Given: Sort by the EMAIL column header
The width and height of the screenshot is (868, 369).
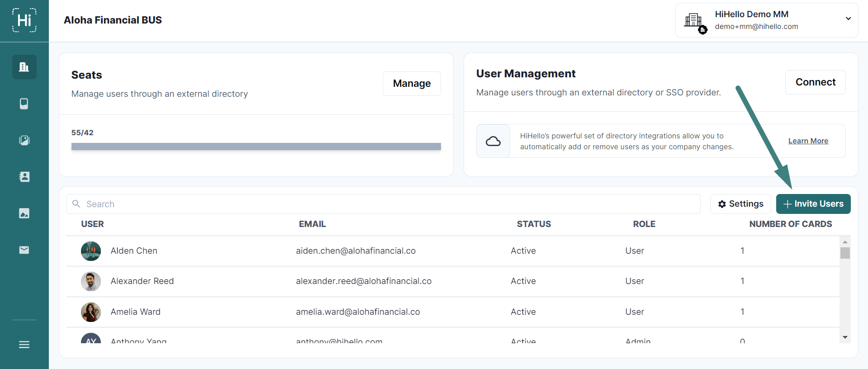Looking at the screenshot, I should 312,224.
